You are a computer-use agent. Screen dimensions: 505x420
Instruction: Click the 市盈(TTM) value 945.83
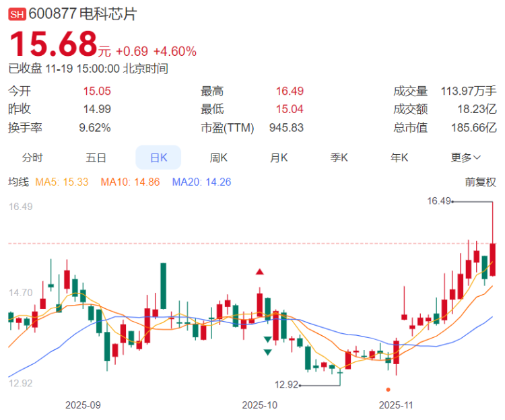point(286,128)
